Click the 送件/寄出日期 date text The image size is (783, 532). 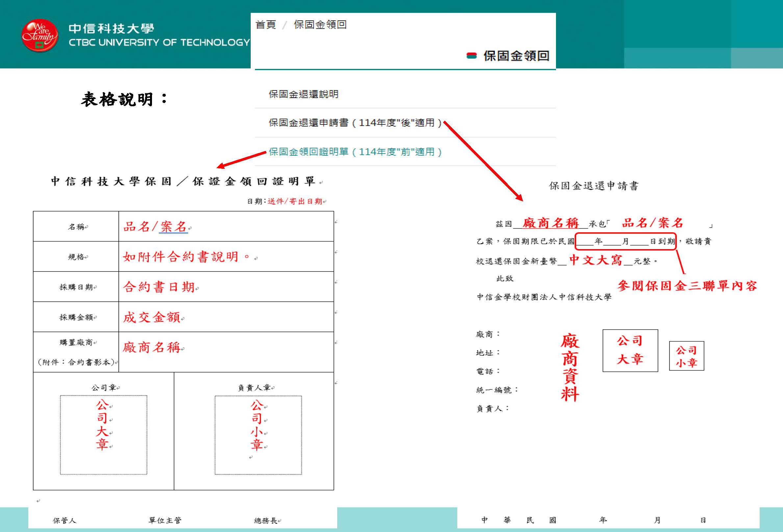click(295, 201)
